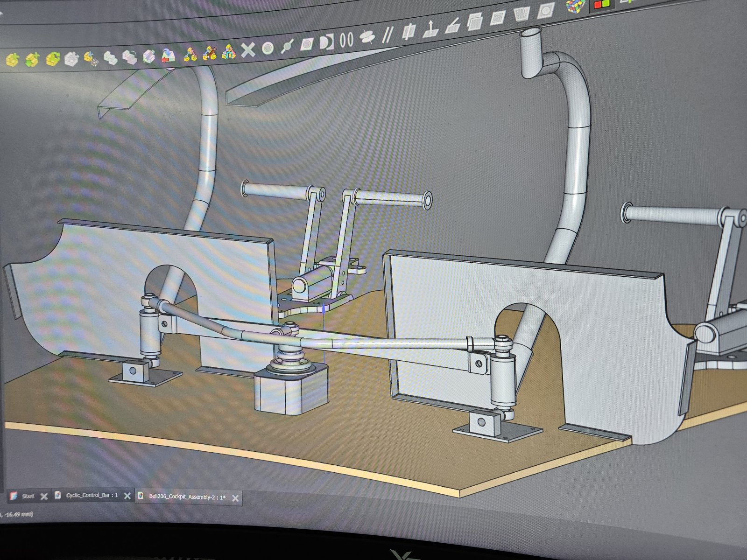Image resolution: width=747 pixels, height=560 pixels.
Task: Click the grey duplicate part cubes icon
Action: point(110,58)
